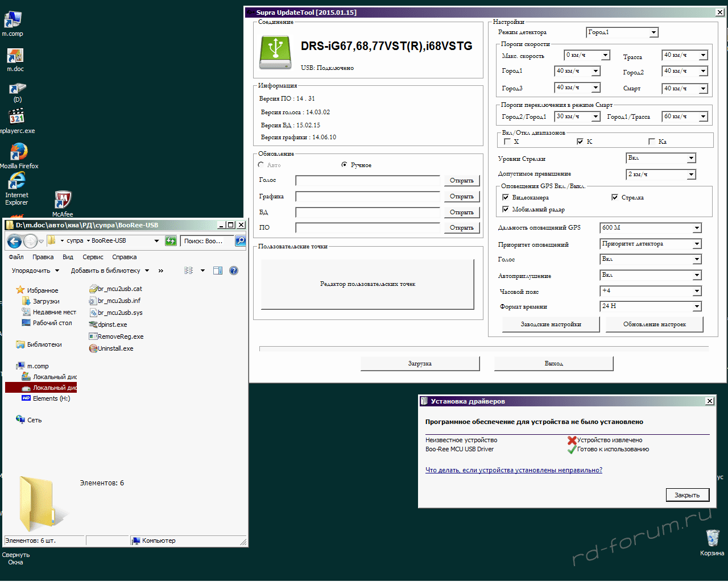Open the Макс. скорость dropdown

click(587, 55)
